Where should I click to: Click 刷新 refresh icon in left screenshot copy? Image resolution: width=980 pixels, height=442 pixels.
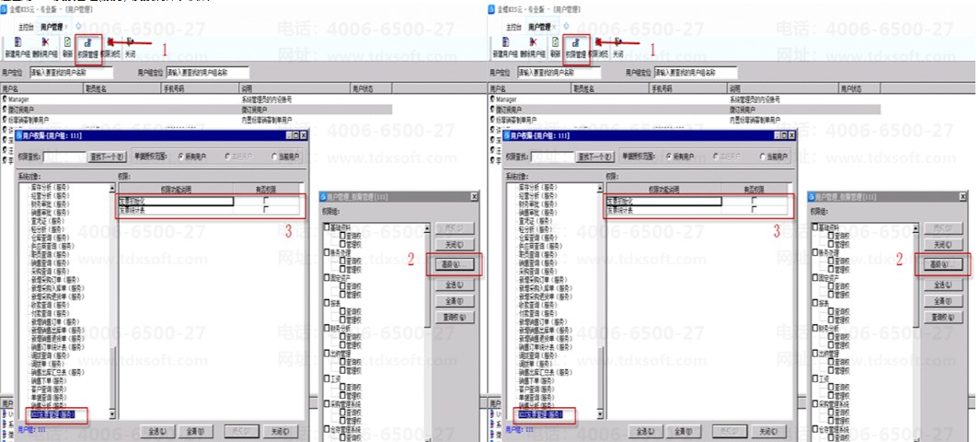pos(67,48)
